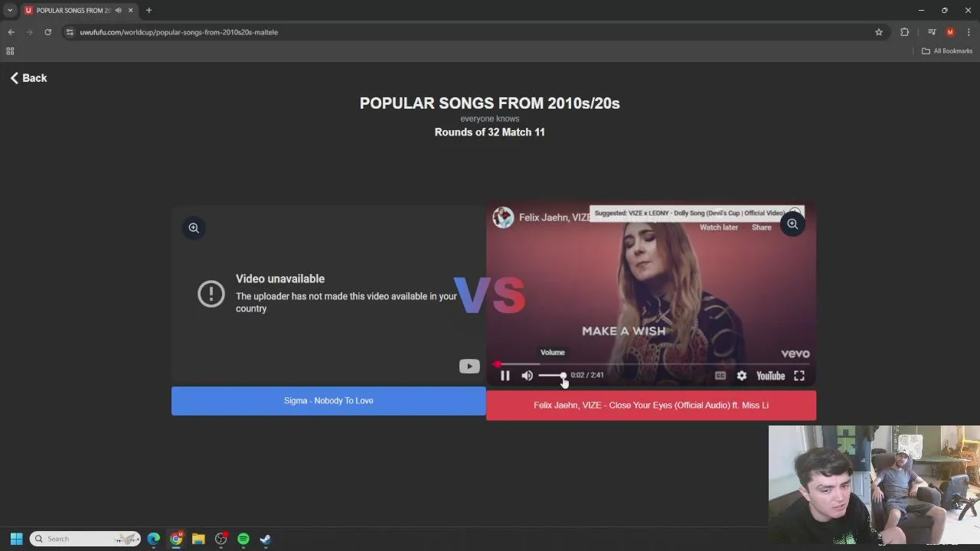Mute the video with the speaker icon

click(527, 376)
